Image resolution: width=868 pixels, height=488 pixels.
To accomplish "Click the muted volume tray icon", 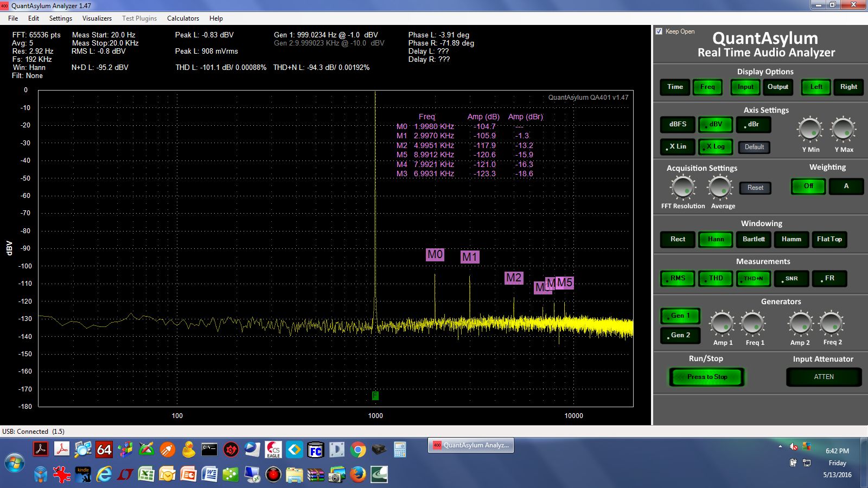I will click(x=793, y=447).
